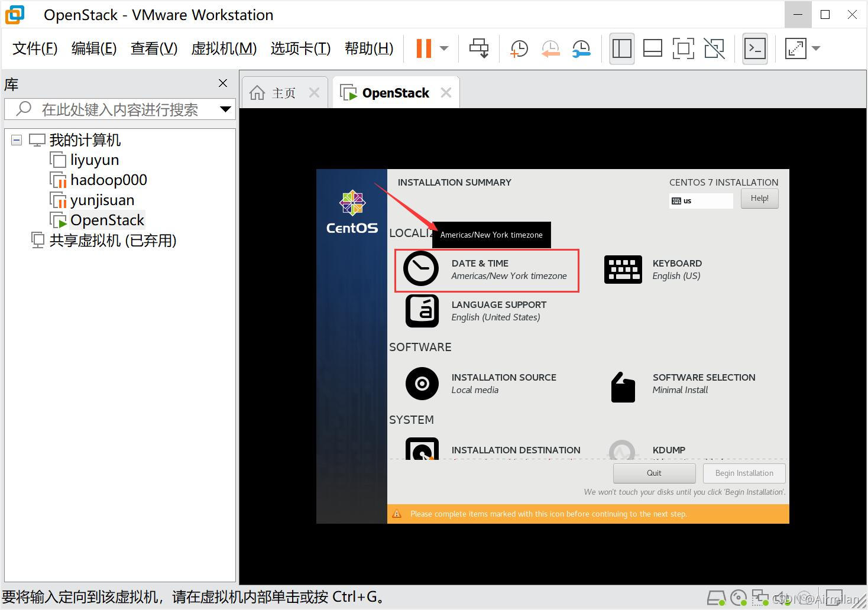The width and height of the screenshot is (868, 610).
Task: Open INSTALLATION DESTINATION settings
Action: (x=493, y=449)
